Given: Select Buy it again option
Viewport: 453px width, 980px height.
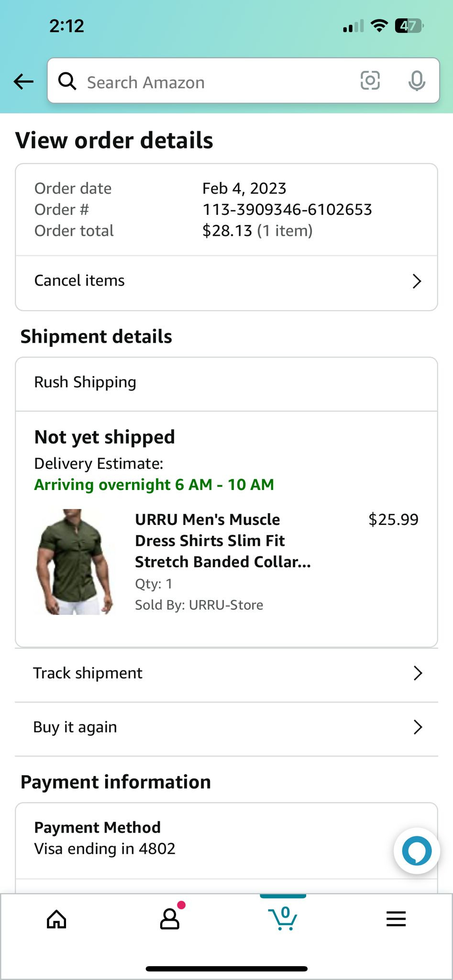Looking at the screenshot, I should [x=75, y=727].
